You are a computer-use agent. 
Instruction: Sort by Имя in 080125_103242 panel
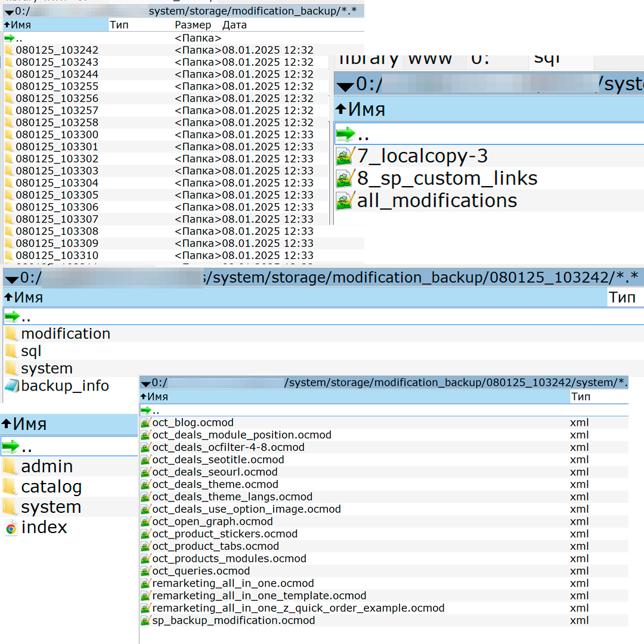(305, 298)
